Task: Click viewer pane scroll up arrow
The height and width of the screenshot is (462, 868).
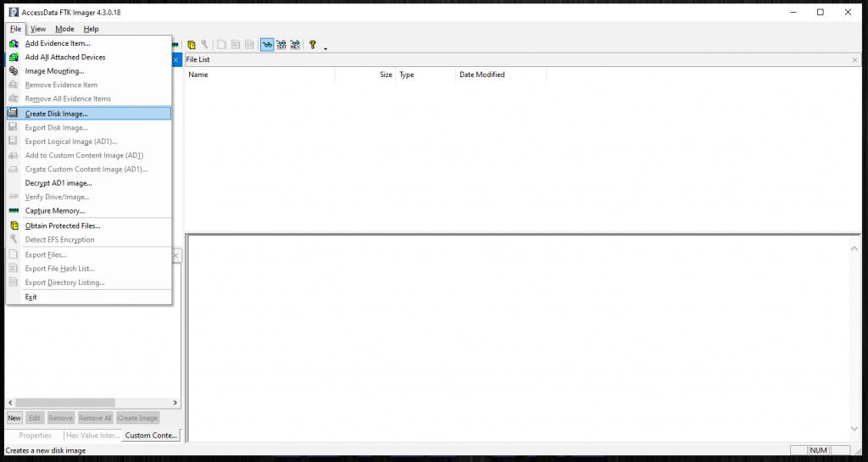Action: pos(854,249)
